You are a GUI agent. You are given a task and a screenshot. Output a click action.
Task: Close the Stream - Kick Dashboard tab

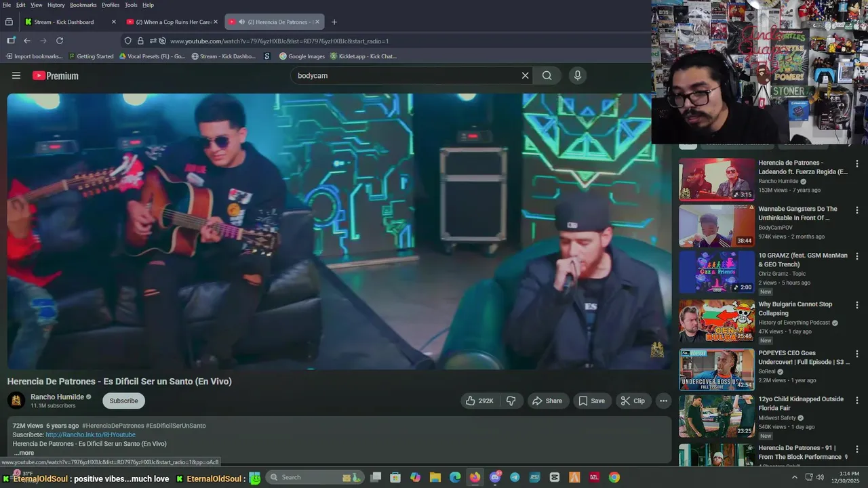click(114, 22)
